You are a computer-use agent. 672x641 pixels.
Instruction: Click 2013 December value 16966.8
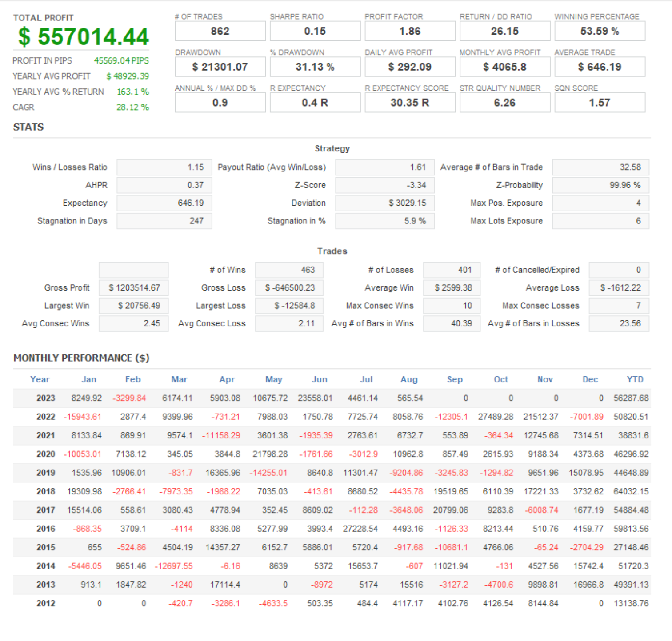[x=588, y=585]
